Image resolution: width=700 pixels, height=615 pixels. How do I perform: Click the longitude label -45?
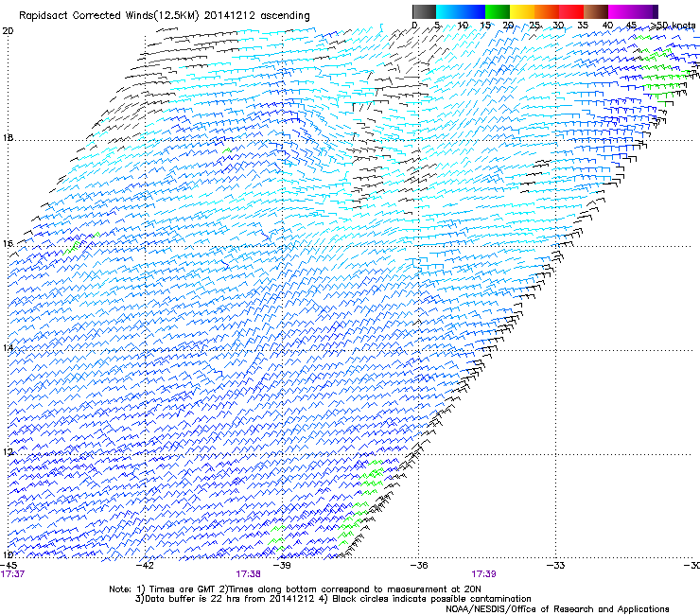(x=9, y=565)
